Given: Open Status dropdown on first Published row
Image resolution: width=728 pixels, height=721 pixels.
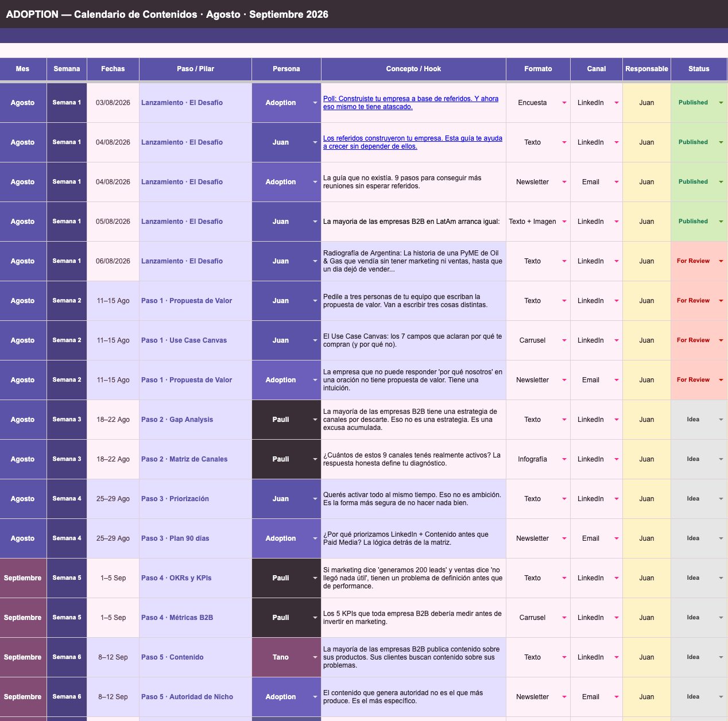Looking at the screenshot, I should [721, 103].
